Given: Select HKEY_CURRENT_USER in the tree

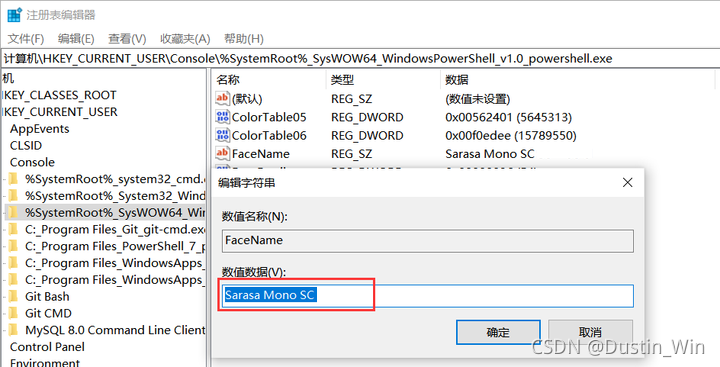Looking at the screenshot, I should [60, 112].
